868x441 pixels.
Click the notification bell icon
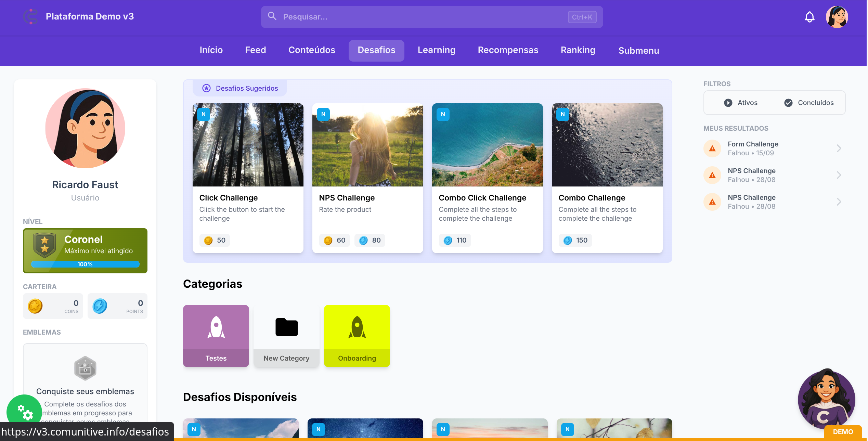pyautogui.click(x=809, y=17)
